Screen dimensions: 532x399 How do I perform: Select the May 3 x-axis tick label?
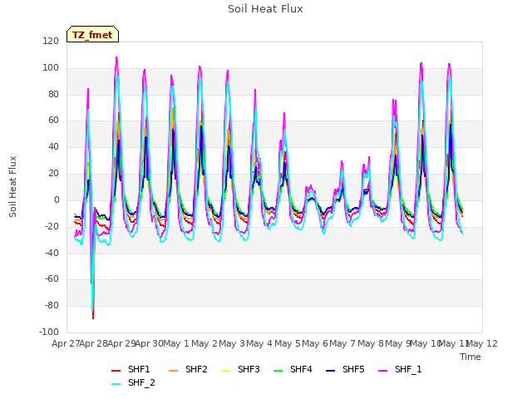[232, 343]
